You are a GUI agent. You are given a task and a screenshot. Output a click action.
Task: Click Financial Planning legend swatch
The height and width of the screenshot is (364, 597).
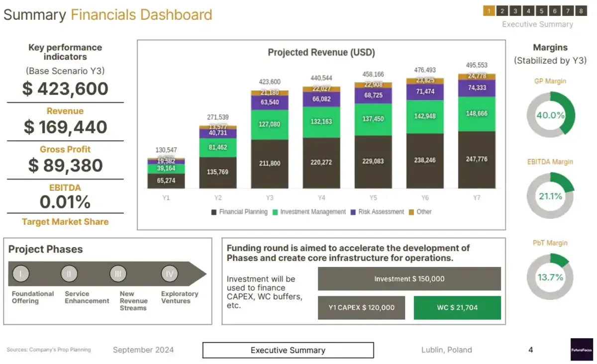[x=214, y=212]
